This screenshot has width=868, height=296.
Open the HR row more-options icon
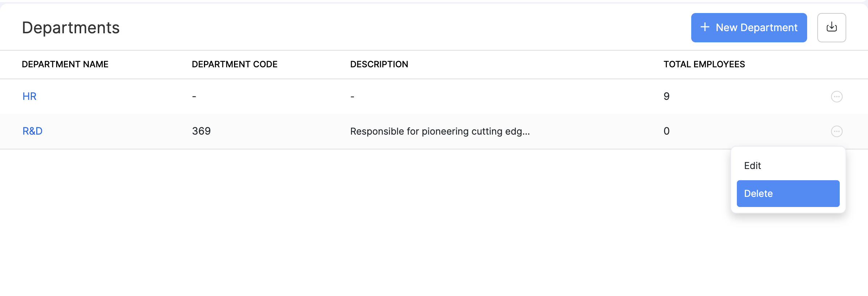coord(836,97)
